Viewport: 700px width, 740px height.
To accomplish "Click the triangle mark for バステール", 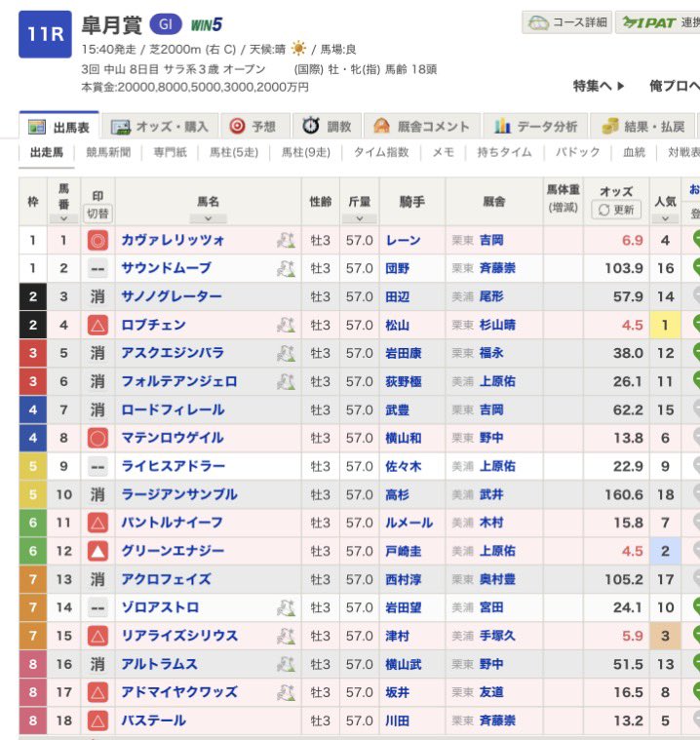I will pyautogui.click(x=97, y=721).
